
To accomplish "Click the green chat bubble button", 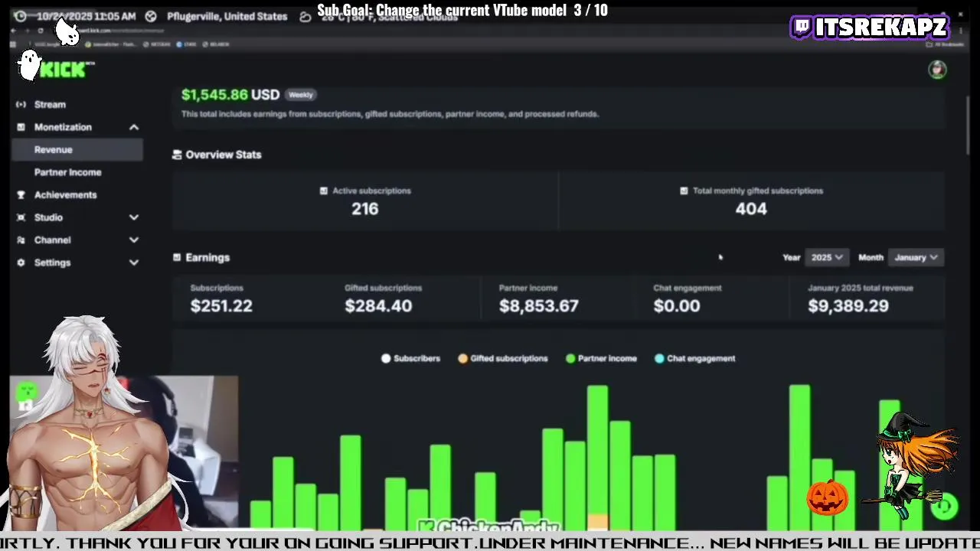I will coord(945,505).
